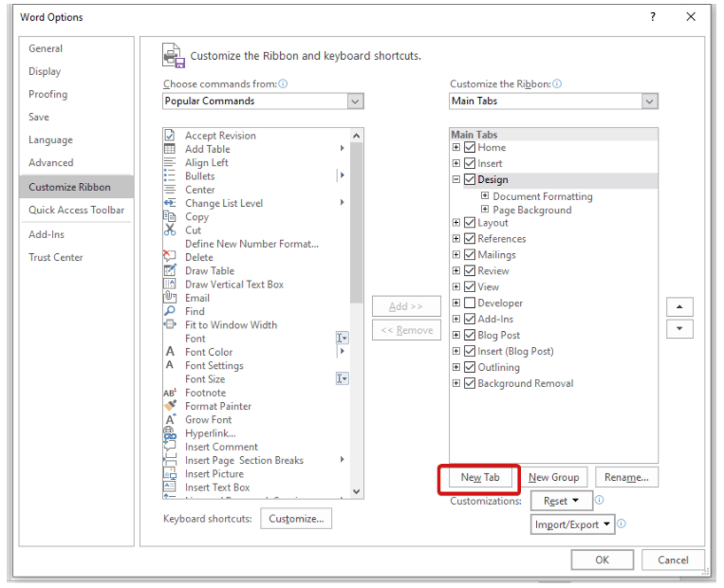Click the Grow Font icon
This screenshot has height=588, width=724.
pyautogui.click(x=171, y=419)
